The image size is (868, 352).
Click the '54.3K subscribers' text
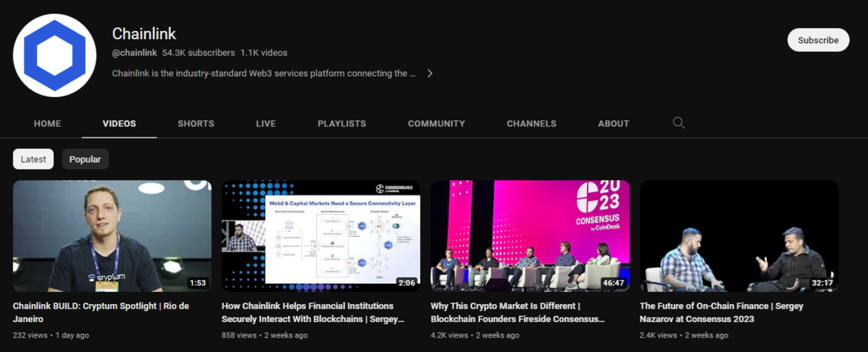198,53
